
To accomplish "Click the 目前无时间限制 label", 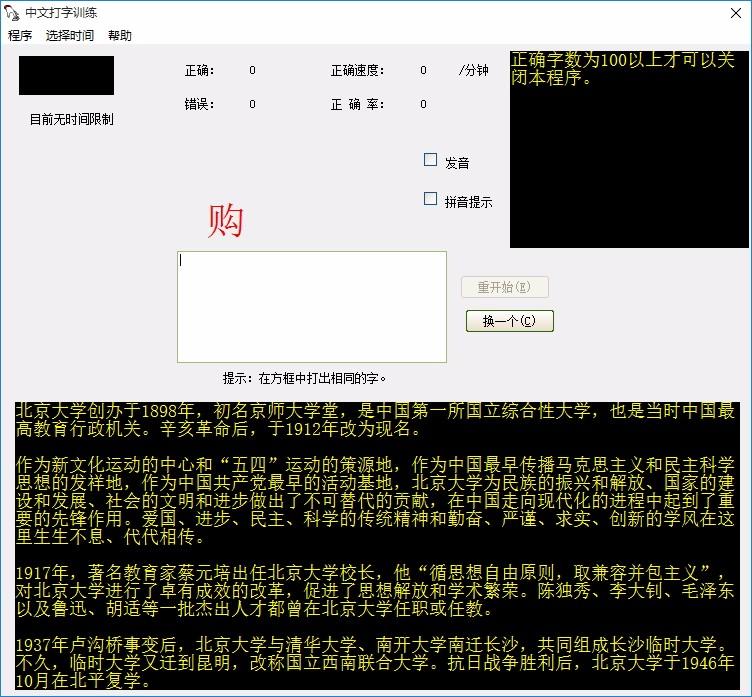I will [x=71, y=120].
